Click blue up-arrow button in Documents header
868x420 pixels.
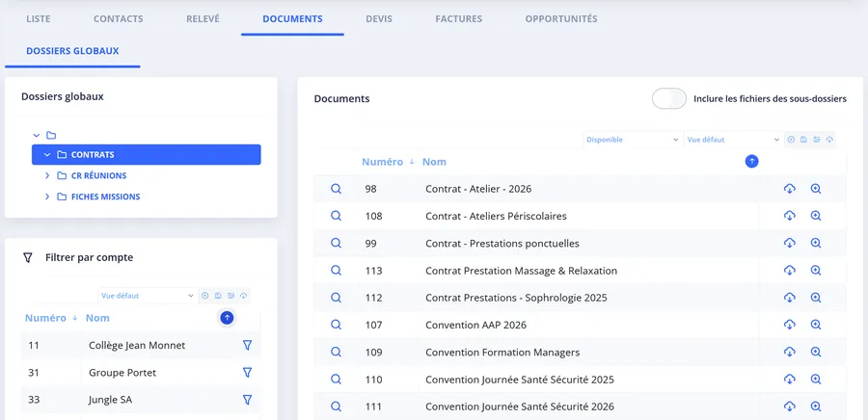[751, 162]
